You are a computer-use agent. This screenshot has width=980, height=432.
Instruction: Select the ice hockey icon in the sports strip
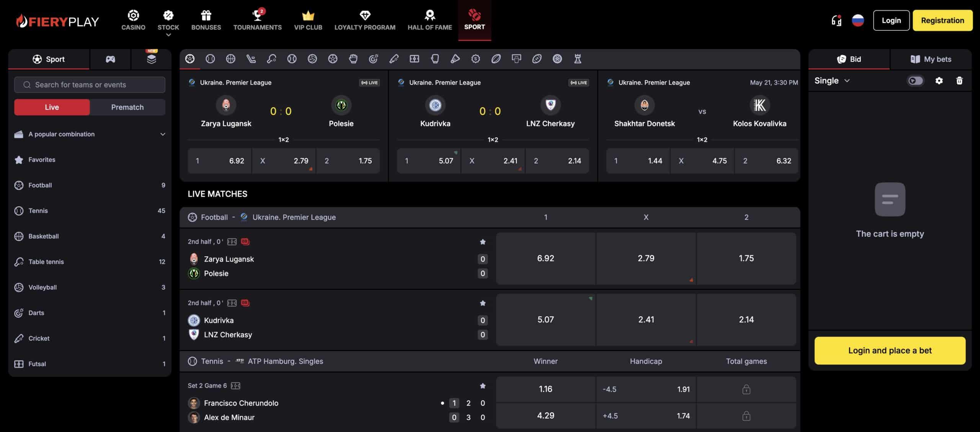[251, 59]
